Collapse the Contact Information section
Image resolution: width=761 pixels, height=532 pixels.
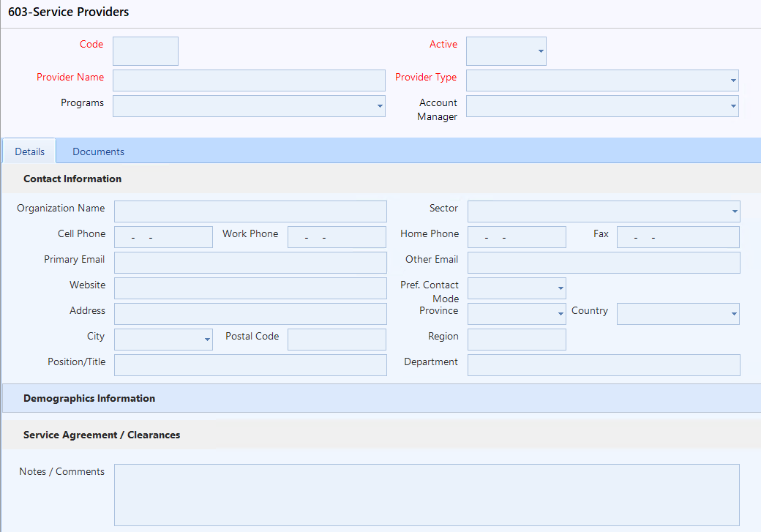(x=381, y=179)
